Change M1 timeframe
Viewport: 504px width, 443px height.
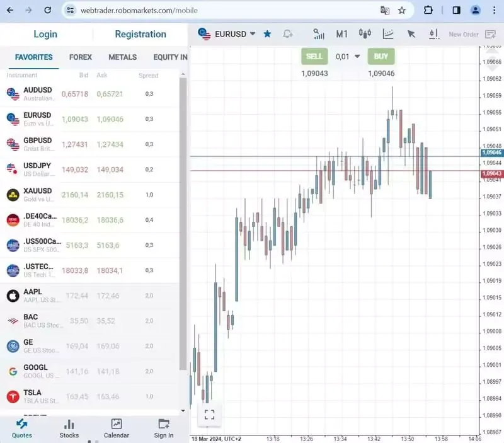341,34
